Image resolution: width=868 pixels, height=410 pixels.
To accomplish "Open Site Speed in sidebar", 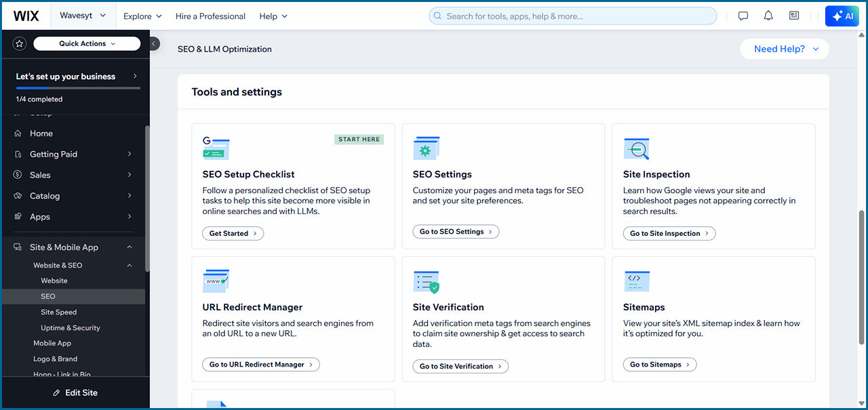I will 59,312.
